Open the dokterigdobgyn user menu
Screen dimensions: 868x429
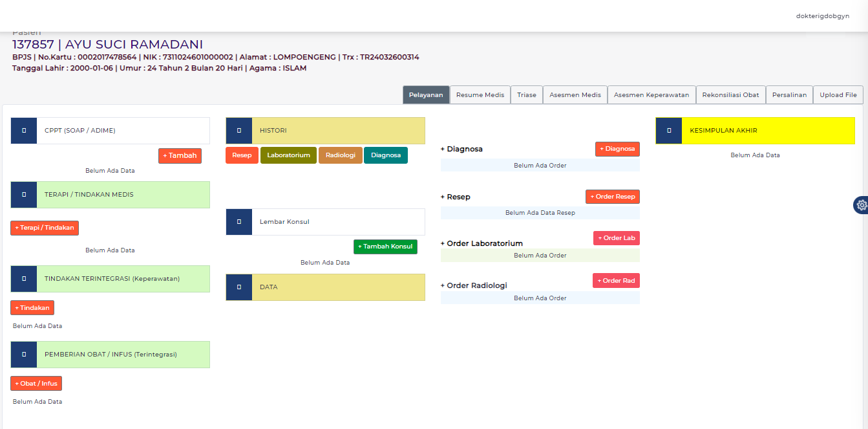coord(822,16)
